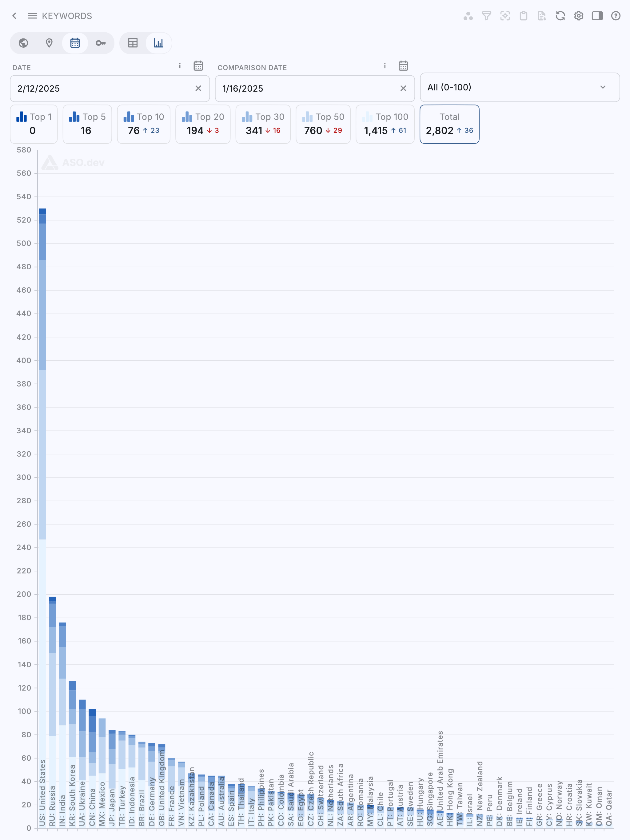
Task: Open the hamburger menu next to Keywords
Action: pyautogui.click(x=32, y=16)
